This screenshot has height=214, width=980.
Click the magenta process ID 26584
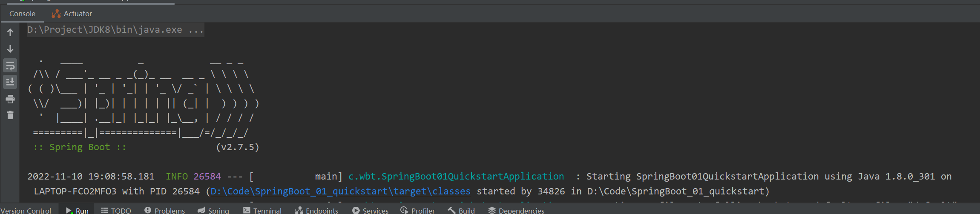(207, 177)
